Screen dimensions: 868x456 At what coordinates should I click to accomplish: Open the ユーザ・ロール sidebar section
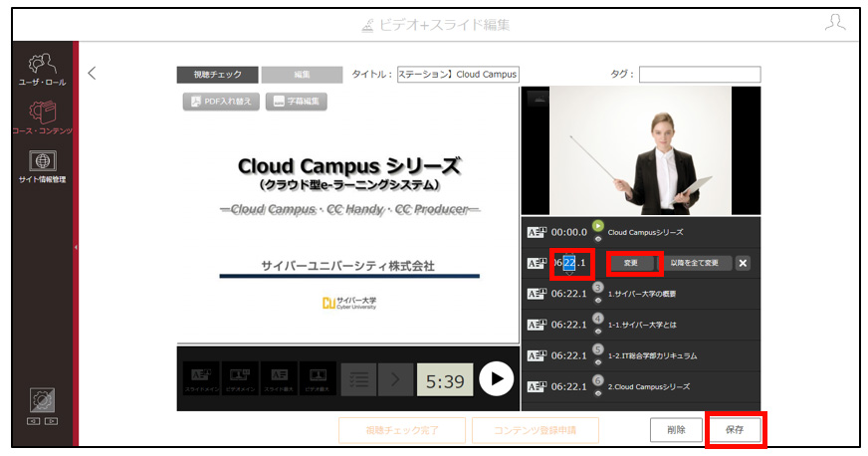(42, 70)
